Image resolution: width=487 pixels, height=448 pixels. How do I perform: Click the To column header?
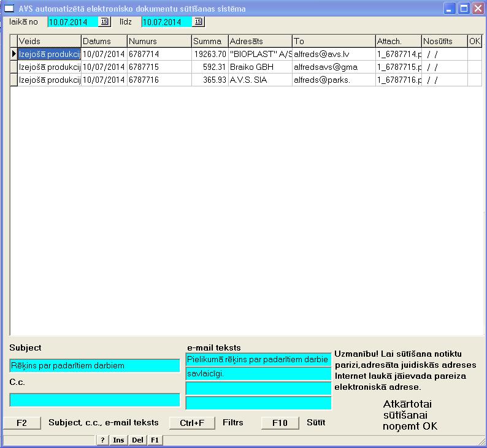(x=334, y=41)
